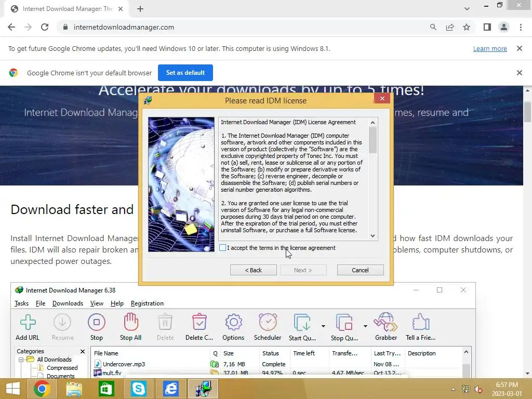Image resolution: width=532 pixels, height=399 pixels.
Task: Close the IDM license dialog
Action: point(382,98)
